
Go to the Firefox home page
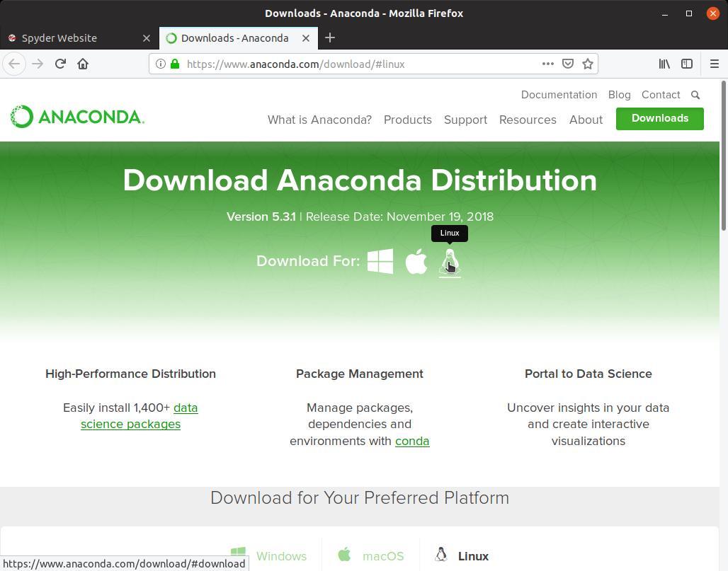(83, 64)
